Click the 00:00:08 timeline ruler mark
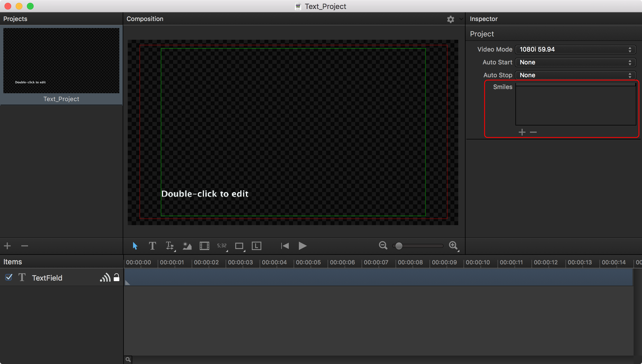This screenshot has height=364, width=642. coord(410,262)
